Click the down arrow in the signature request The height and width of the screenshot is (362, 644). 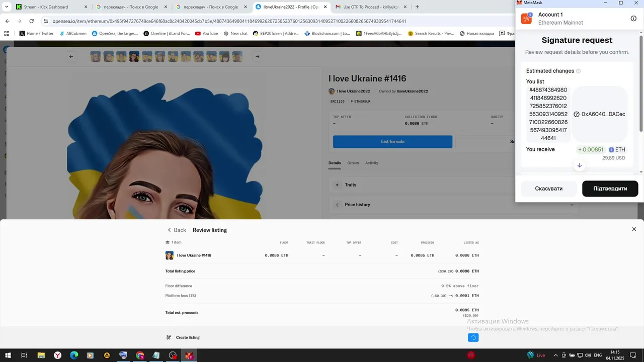(579, 165)
